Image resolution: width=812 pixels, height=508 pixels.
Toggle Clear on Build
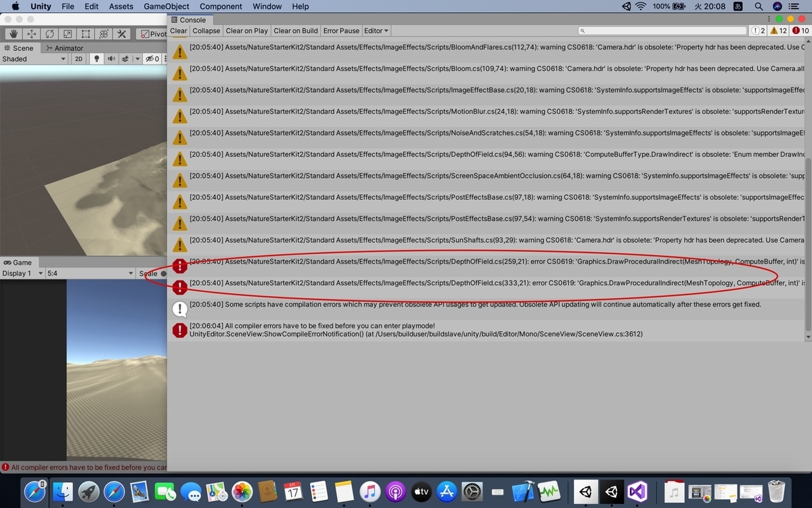click(296, 30)
